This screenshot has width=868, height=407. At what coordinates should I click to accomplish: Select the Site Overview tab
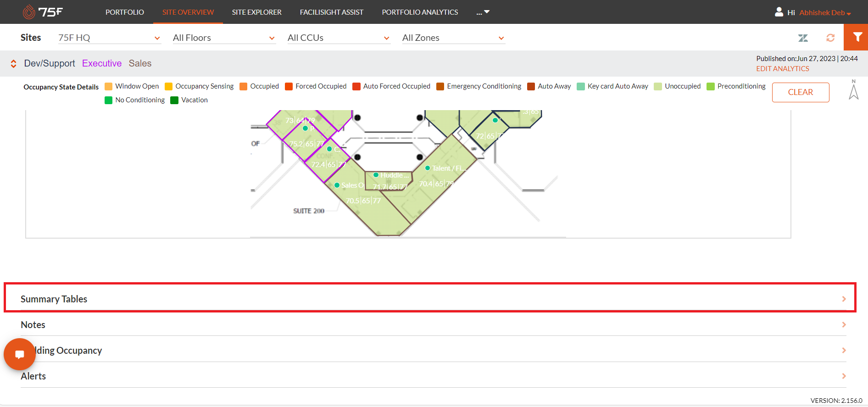[x=188, y=12]
